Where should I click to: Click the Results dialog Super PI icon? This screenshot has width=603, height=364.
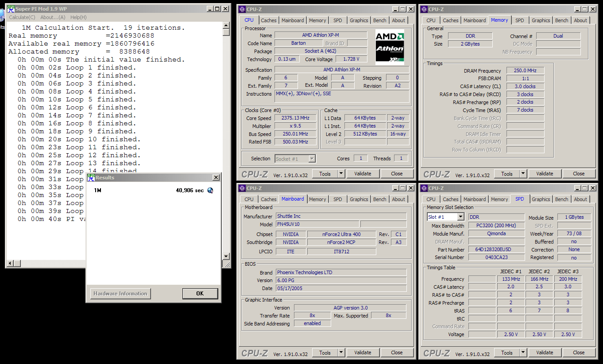(x=91, y=177)
